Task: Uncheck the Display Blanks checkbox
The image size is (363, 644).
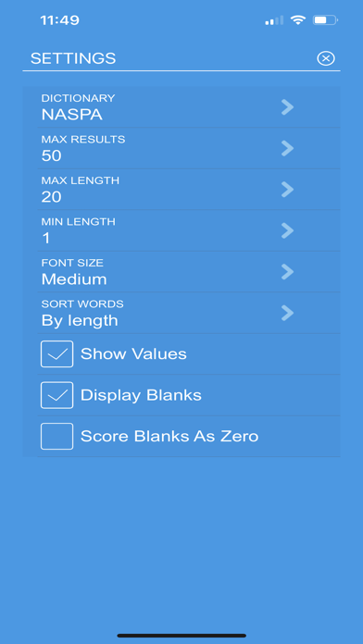Action: click(x=56, y=395)
